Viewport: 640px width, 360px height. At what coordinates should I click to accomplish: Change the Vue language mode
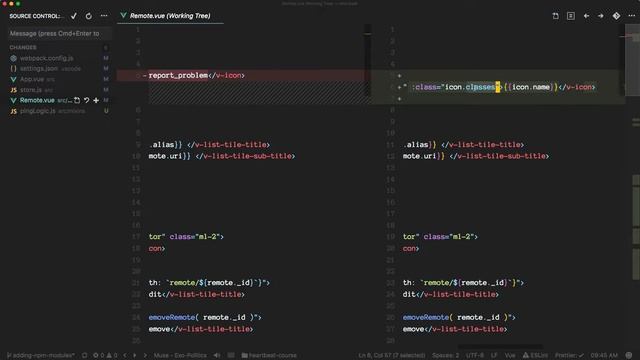tap(510, 356)
